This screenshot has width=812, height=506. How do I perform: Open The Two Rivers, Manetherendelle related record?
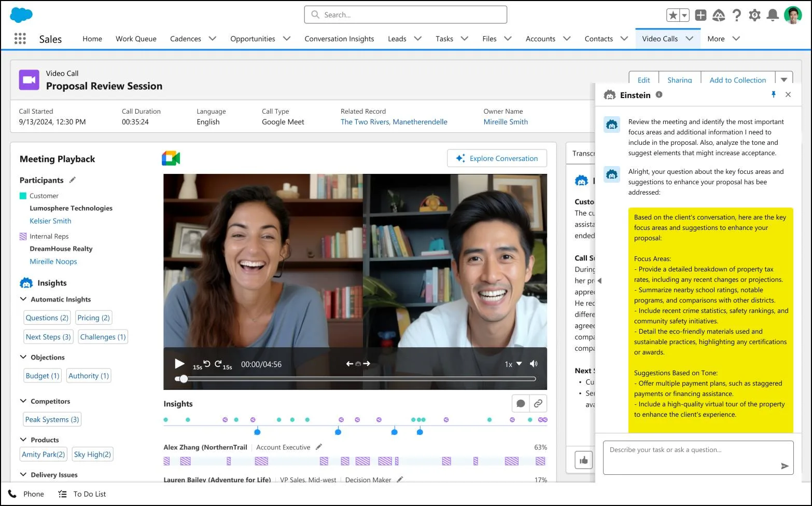pyautogui.click(x=394, y=122)
